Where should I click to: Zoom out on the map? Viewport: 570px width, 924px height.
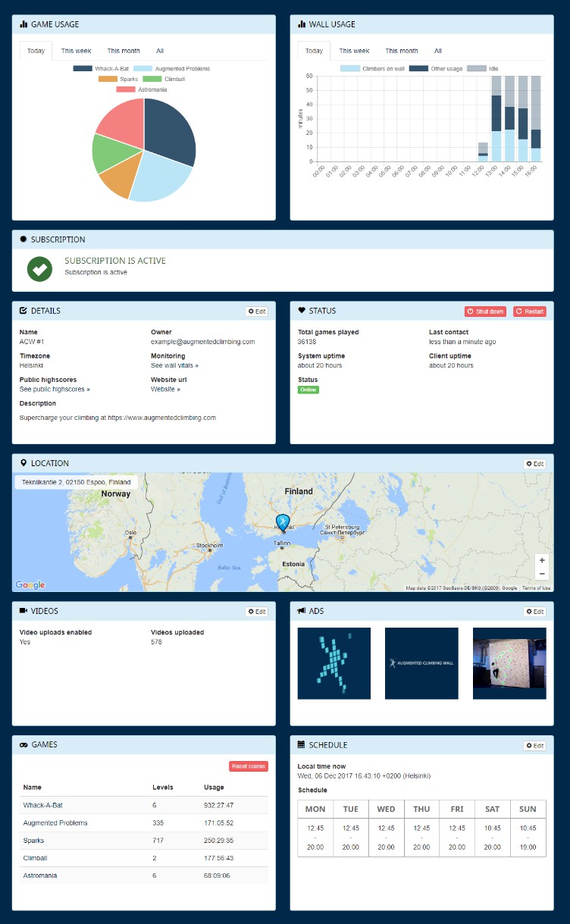541,575
